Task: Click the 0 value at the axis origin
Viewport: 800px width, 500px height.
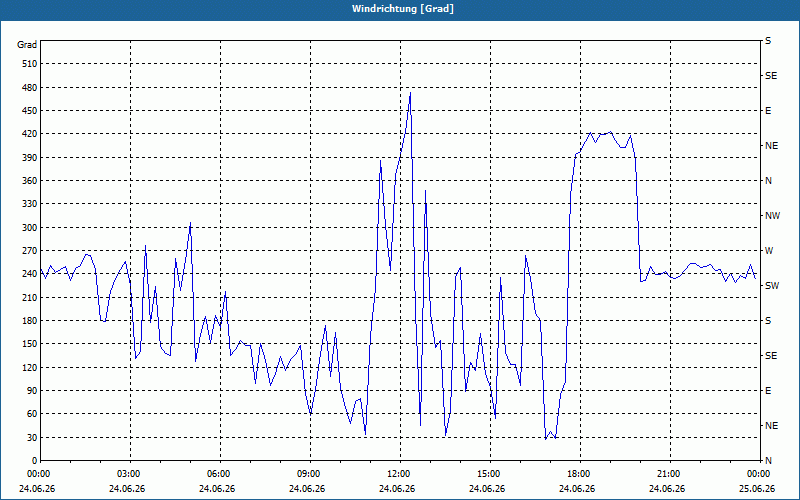Action: point(35,461)
